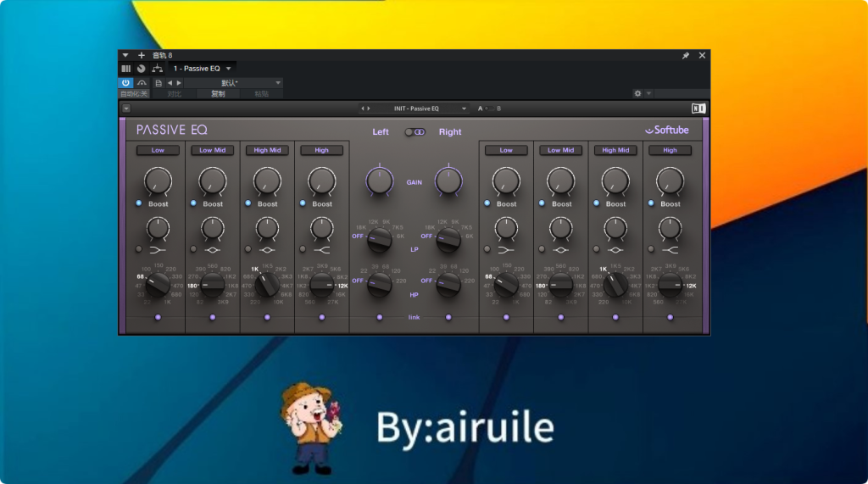
Task: Click the 对比 compare button
Action: click(175, 93)
